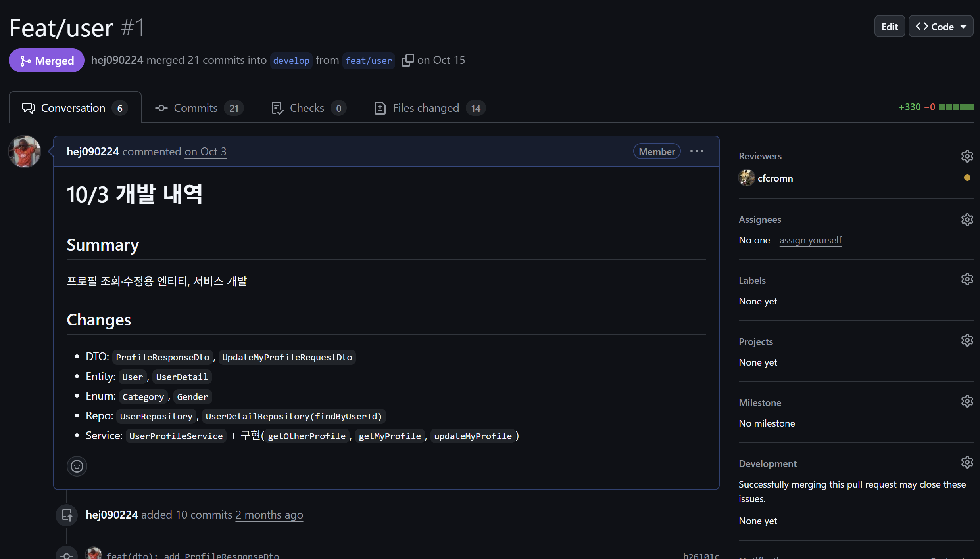Image resolution: width=980 pixels, height=559 pixels.
Task: Open hej090224 profile avatar
Action: point(25,151)
